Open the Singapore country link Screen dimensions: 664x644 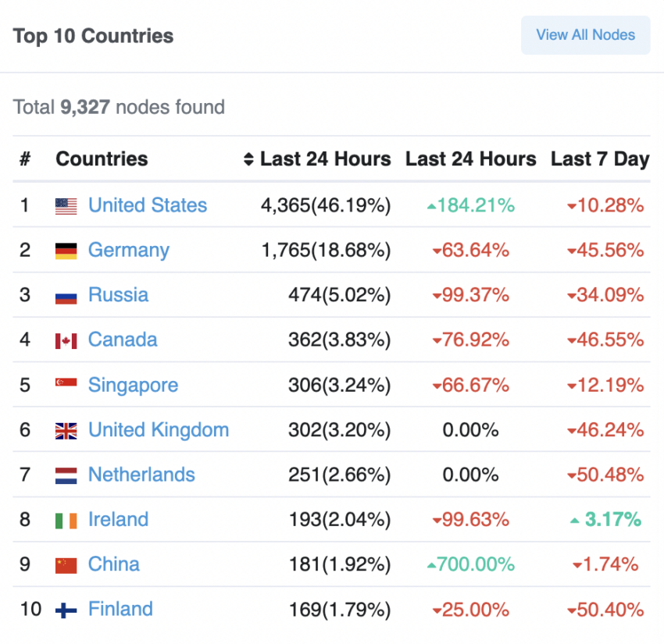[x=133, y=385]
